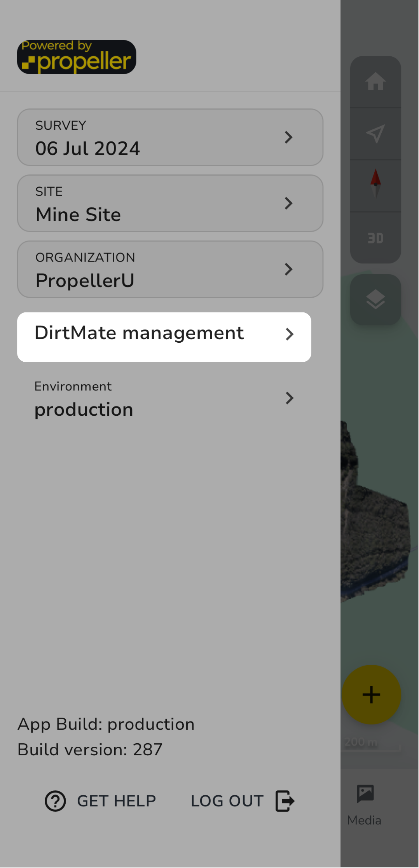Tap the GET HELP button
Image resolution: width=419 pixels, height=868 pixels.
pyautogui.click(x=100, y=801)
